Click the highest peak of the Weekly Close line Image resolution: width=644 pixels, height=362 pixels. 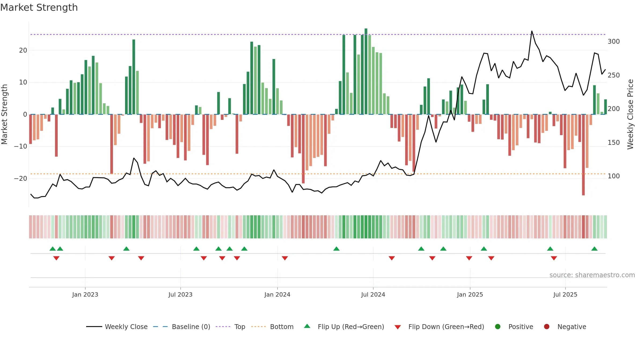532,31
